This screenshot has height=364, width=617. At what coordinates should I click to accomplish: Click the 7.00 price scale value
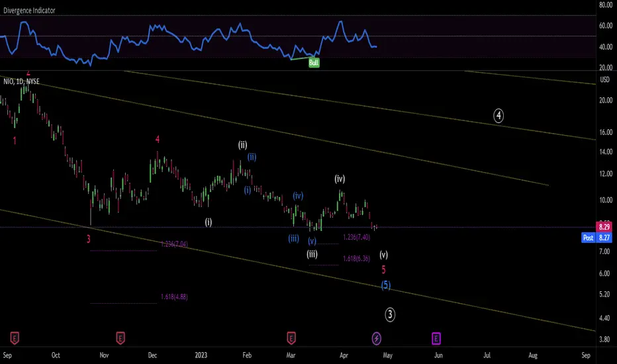pos(606,251)
